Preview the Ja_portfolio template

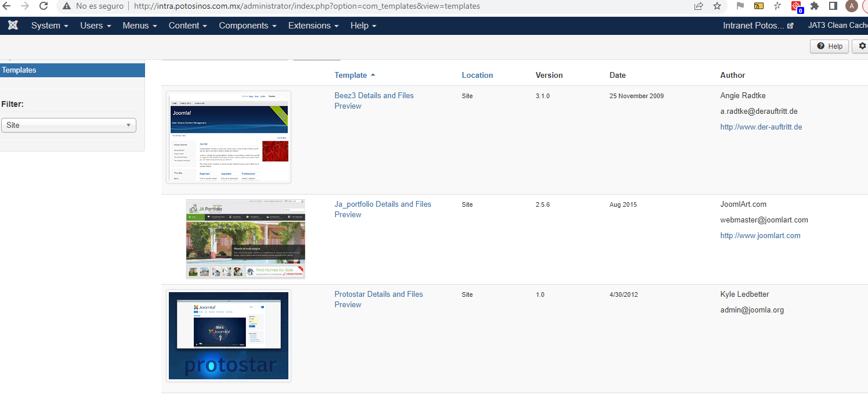point(348,214)
